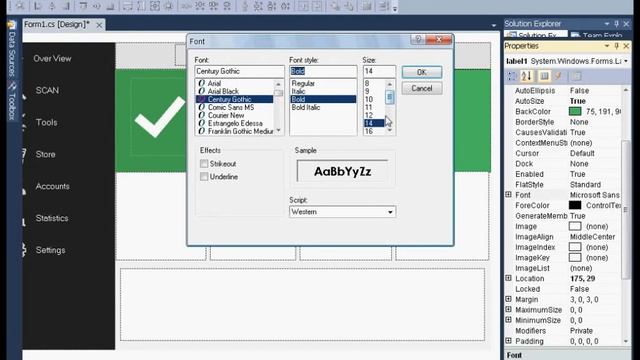Click the Make Same Size icon

pyautogui.click(x=155, y=6)
